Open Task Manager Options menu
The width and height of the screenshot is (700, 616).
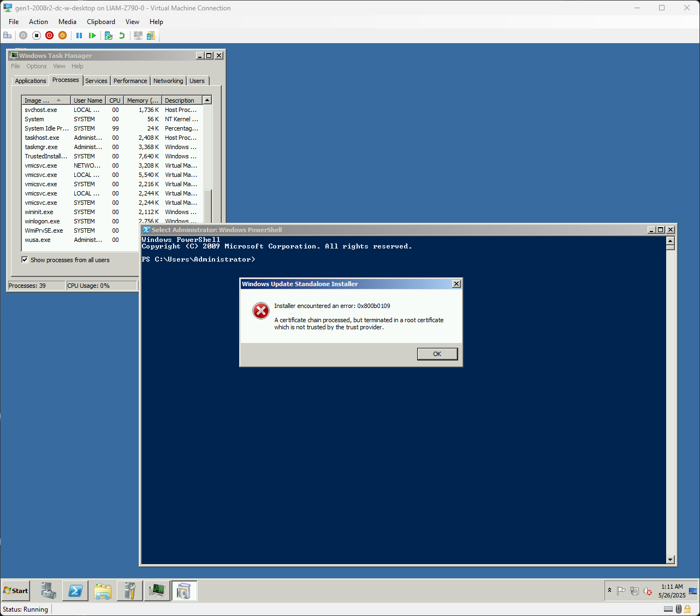click(37, 66)
